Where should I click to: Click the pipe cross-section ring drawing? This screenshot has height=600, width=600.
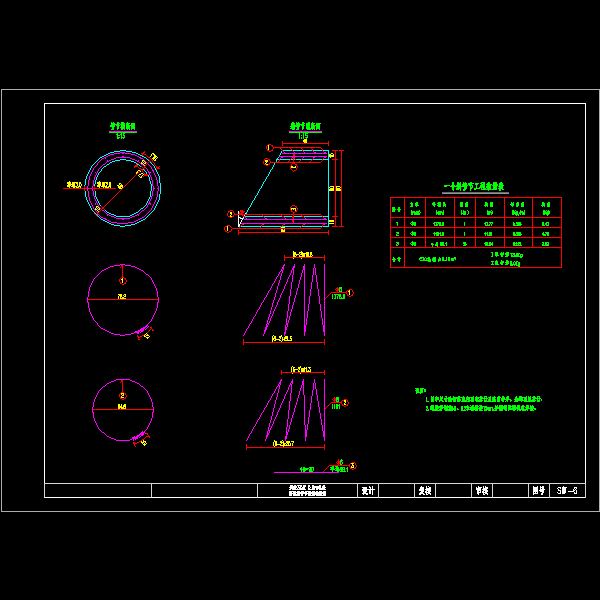[121, 184]
